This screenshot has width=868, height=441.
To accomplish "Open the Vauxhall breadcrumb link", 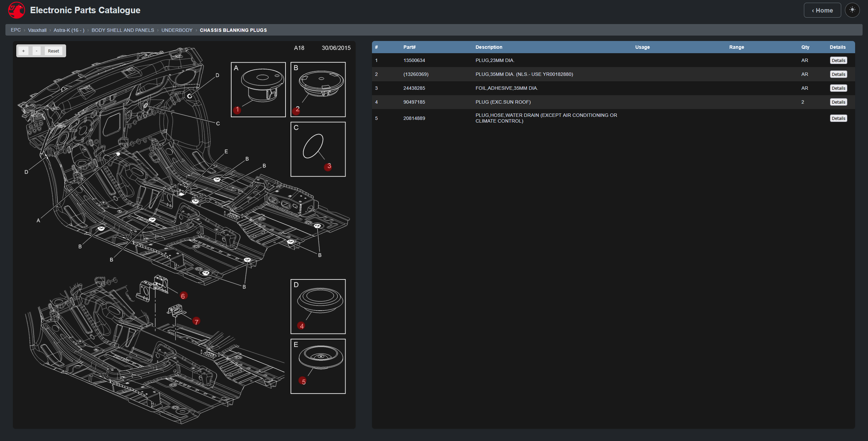I will click(x=37, y=30).
